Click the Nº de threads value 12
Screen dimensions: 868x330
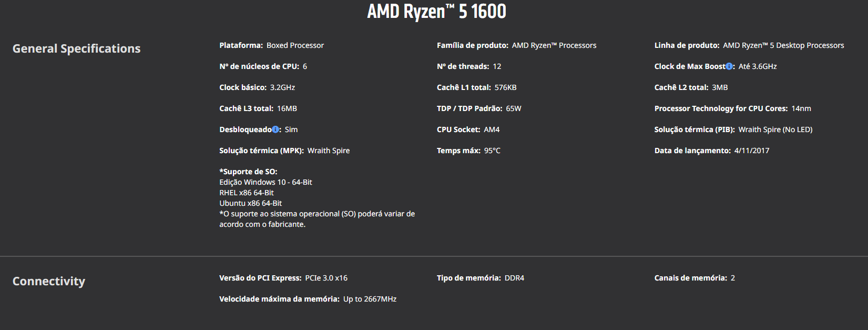497,66
